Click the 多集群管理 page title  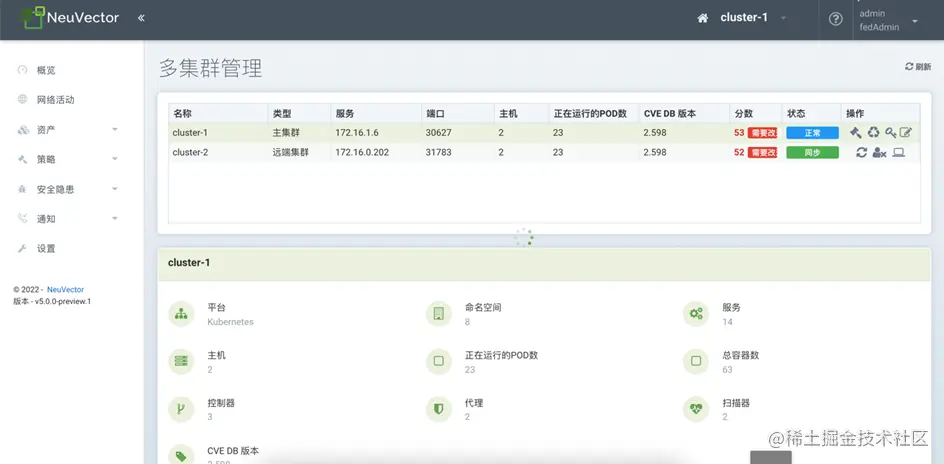[x=211, y=69]
